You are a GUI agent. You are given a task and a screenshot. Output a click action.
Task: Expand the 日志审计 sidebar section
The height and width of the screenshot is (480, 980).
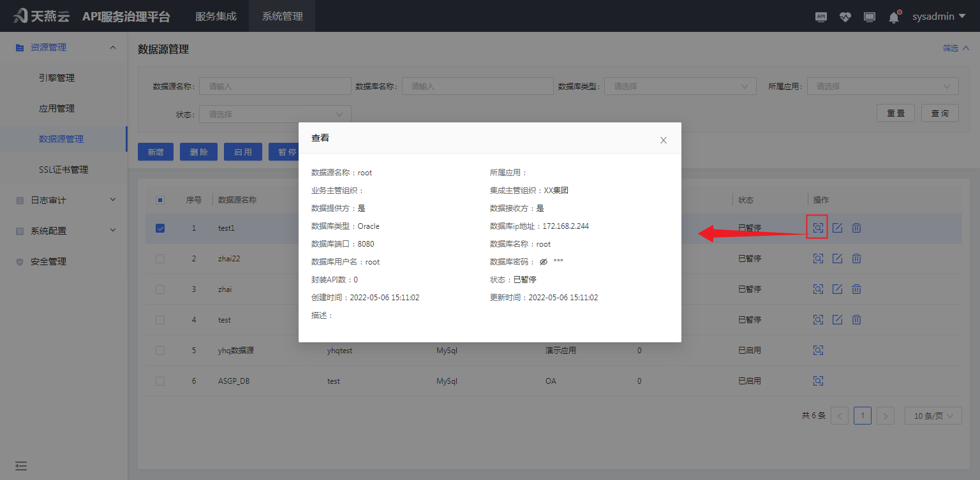pos(64,200)
